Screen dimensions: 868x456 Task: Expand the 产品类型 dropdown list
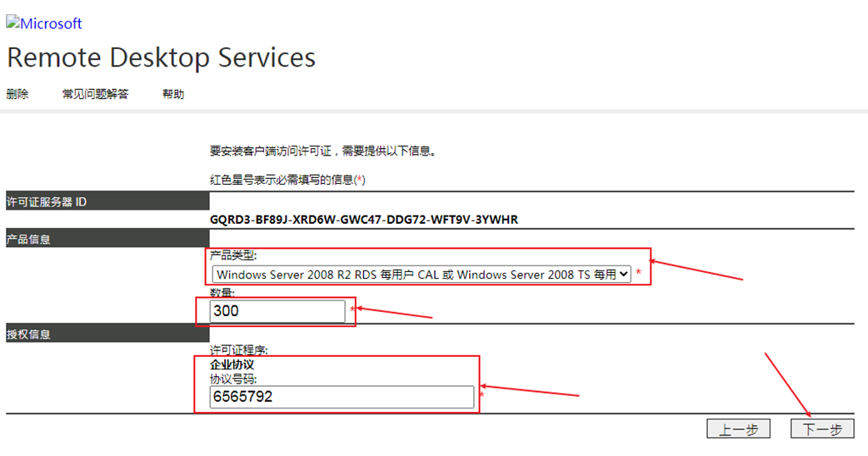click(x=422, y=274)
